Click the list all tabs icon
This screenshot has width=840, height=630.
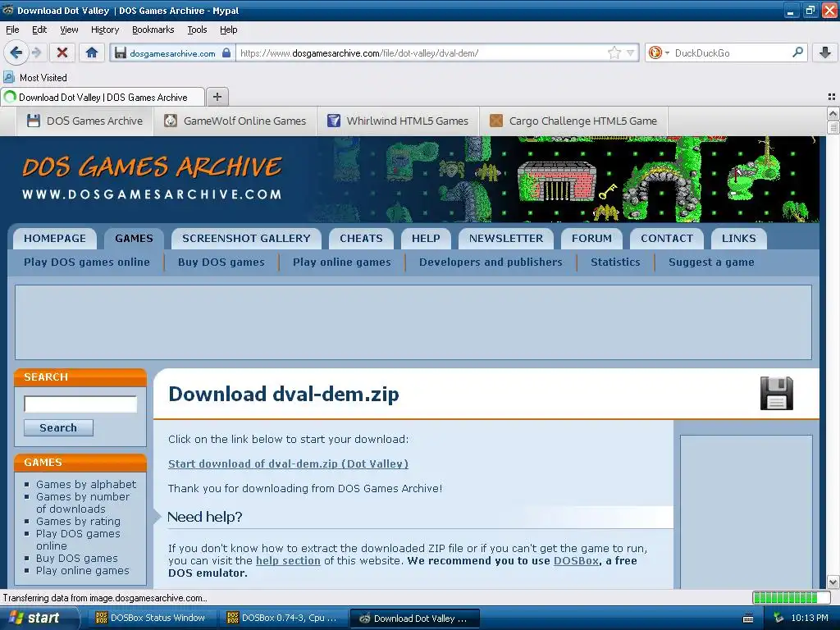click(x=832, y=97)
